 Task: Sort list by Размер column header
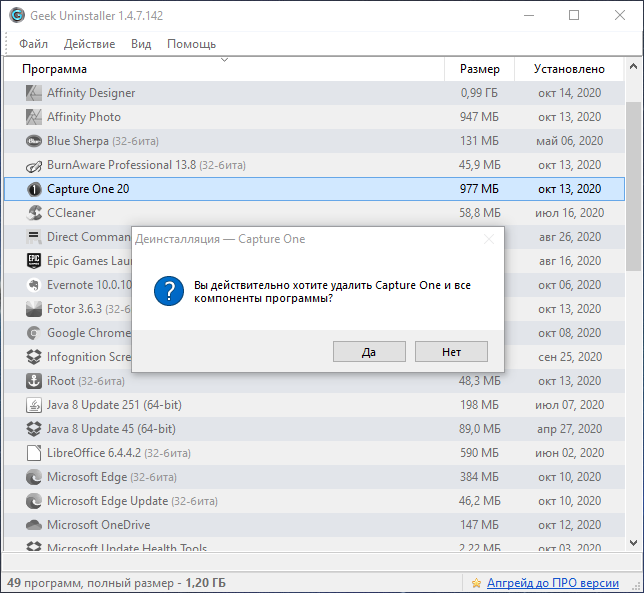(x=480, y=69)
